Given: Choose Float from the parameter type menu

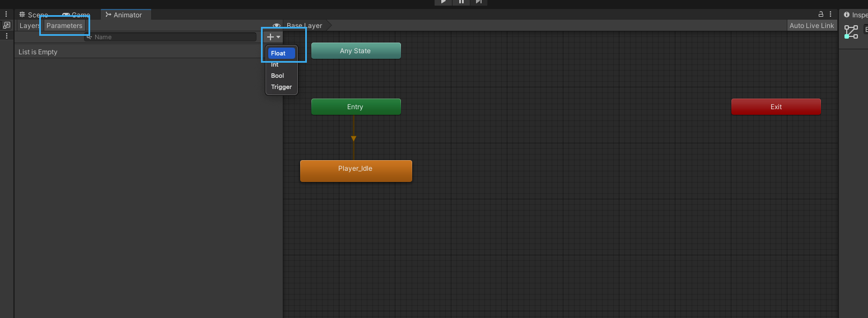Looking at the screenshot, I should [281, 53].
